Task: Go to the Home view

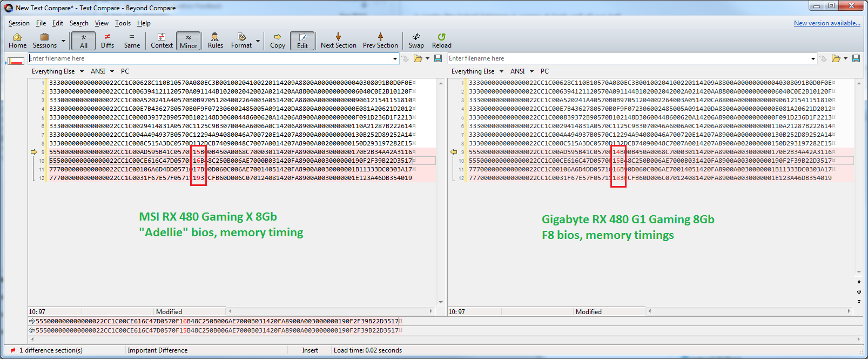Action: [17, 41]
